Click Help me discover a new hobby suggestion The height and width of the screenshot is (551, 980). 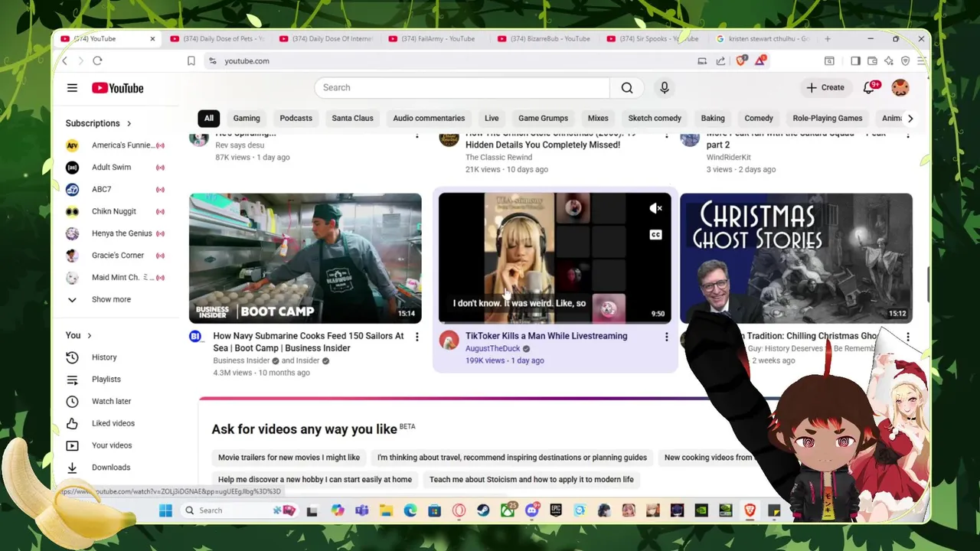click(315, 480)
